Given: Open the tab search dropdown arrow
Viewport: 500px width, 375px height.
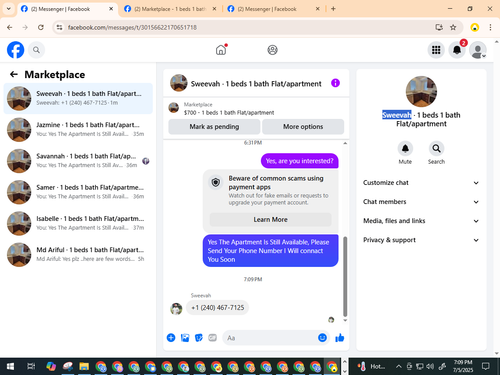Looking at the screenshot, I should tap(9, 9).
